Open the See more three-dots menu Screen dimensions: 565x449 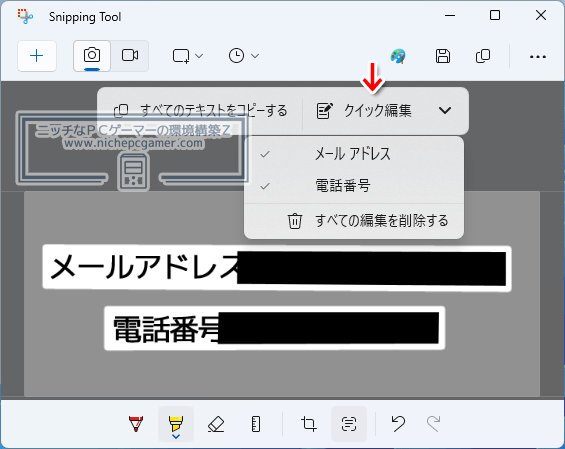tap(538, 57)
